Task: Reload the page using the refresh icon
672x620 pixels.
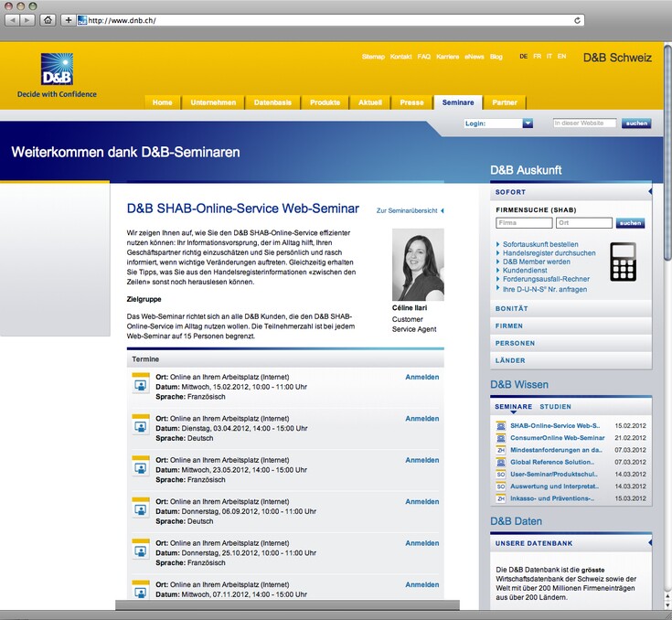Action: pyautogui.click(x=577, y=20)
